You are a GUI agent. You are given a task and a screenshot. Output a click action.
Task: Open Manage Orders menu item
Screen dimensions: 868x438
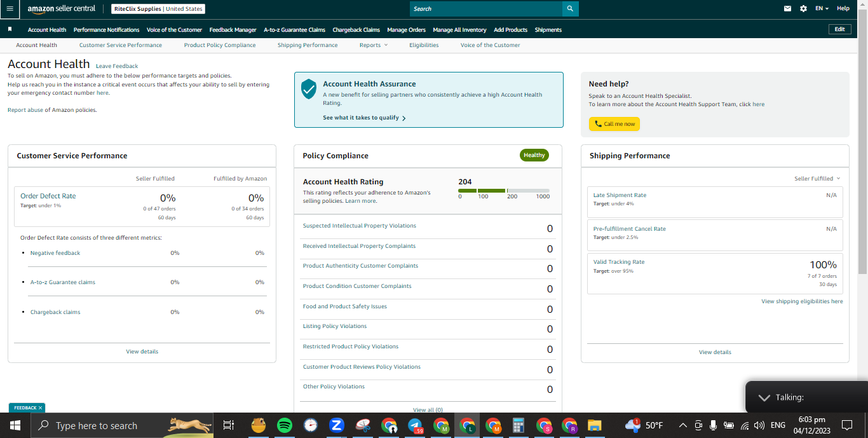406,30
